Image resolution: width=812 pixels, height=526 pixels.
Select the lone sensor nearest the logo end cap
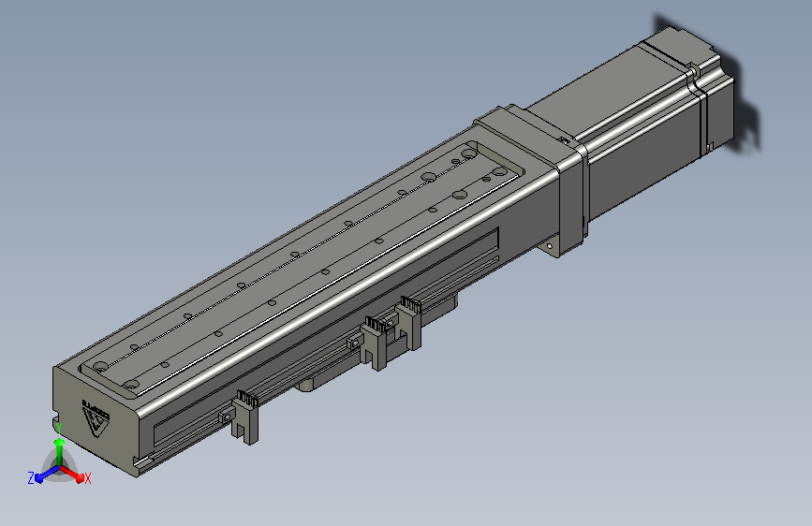click(x=245, y=417)
